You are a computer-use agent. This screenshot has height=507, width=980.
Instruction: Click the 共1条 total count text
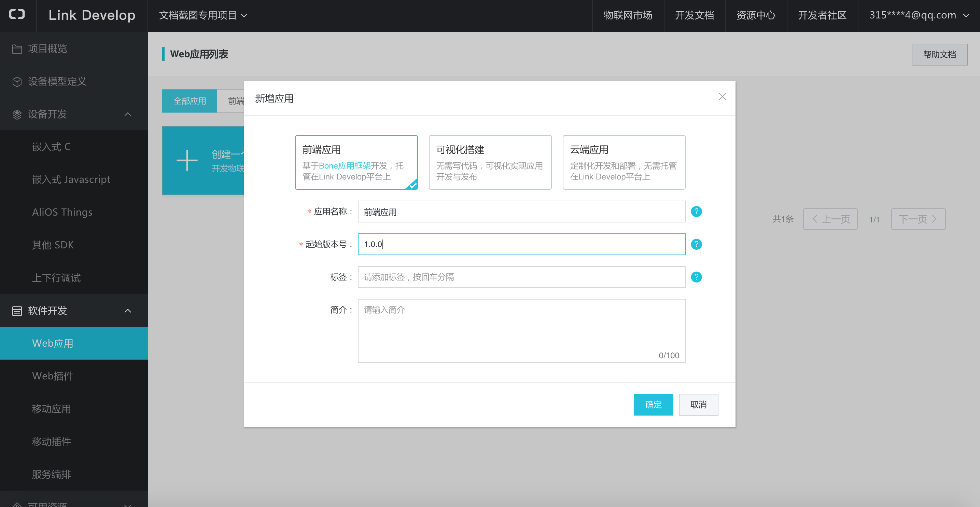point(783,219)
